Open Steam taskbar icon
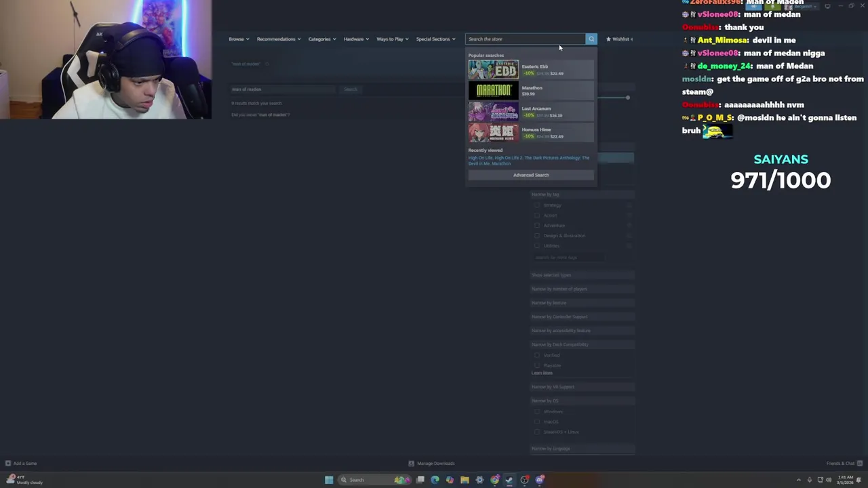The image size is (868, 488). (x=509, y=480)
